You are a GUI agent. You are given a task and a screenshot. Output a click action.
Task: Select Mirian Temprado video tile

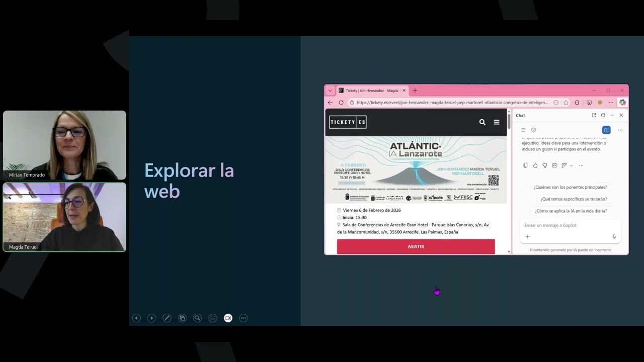point(64,145)
